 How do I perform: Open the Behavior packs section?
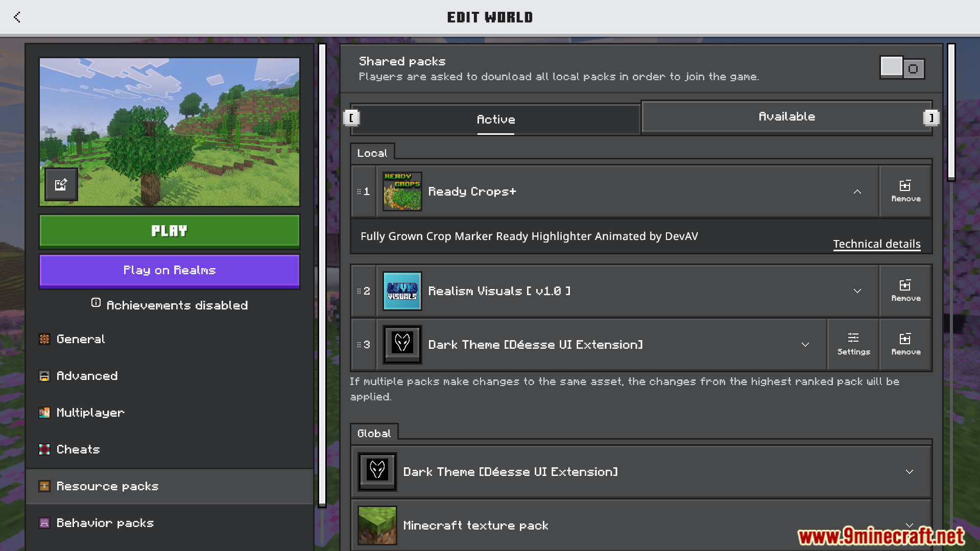pos(170,523)
